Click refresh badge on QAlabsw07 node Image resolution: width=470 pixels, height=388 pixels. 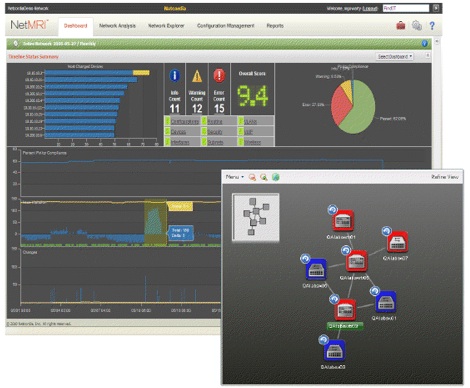[386, 231]
